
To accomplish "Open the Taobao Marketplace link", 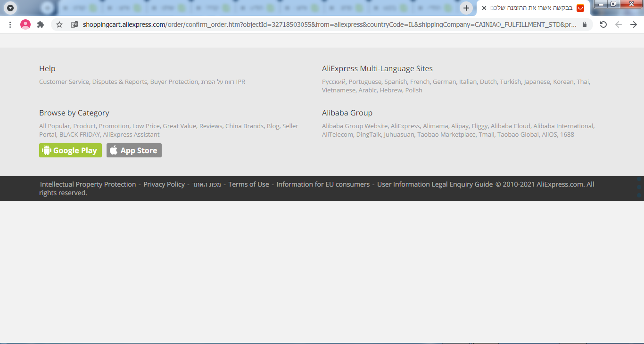I will pyautogui.click(x=446, y=134).
